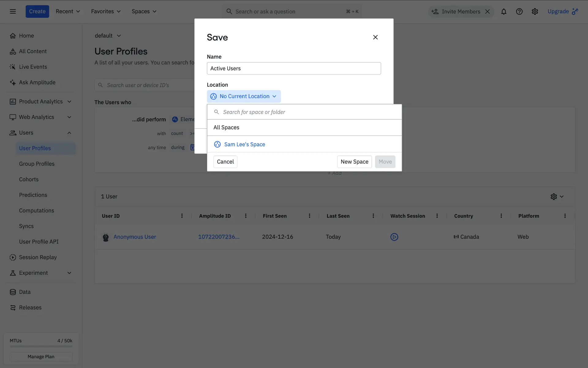
Task: Choose Sam Lee's Space location
Action: coord(244,144)
